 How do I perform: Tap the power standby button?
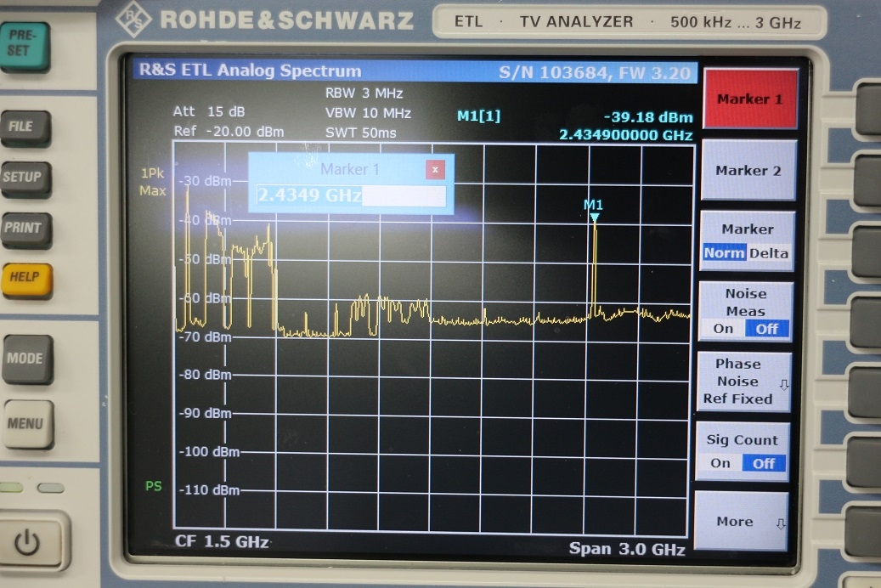pos(29,543)
